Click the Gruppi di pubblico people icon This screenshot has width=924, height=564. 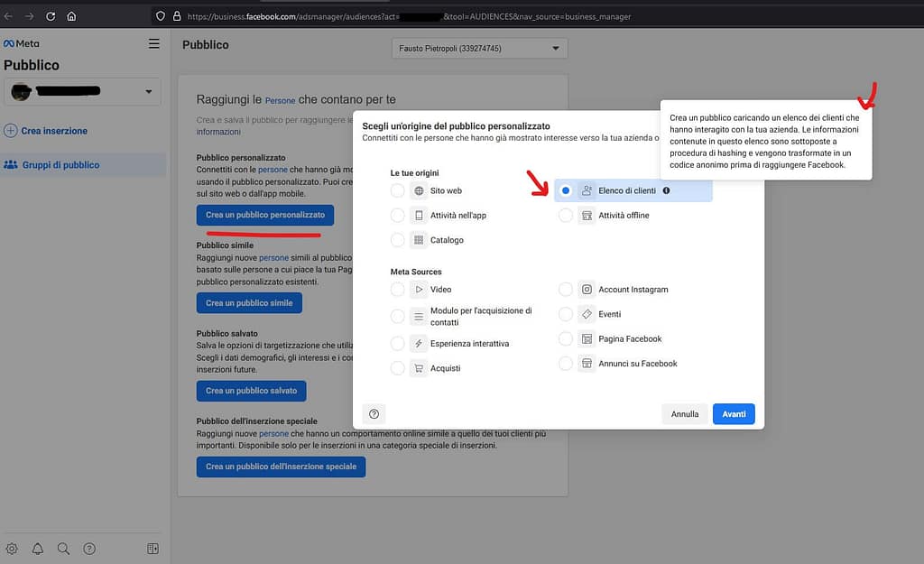click(11, 165)
